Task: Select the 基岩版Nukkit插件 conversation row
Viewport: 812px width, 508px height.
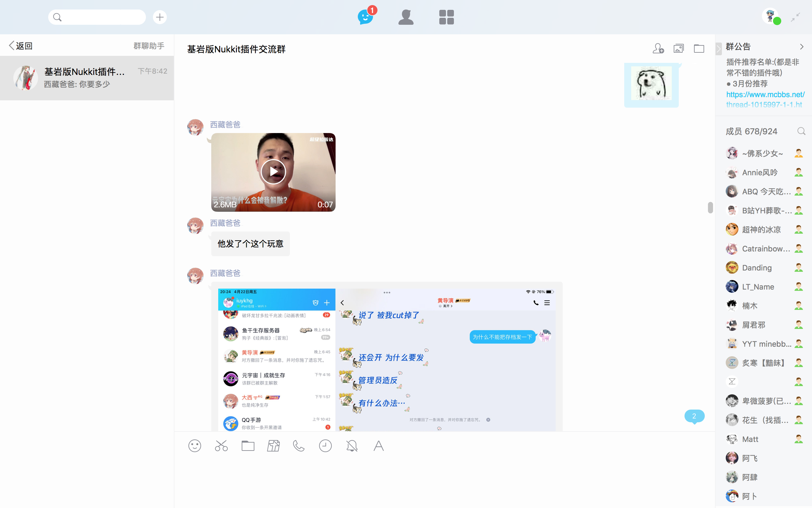Action: [87, 78]
